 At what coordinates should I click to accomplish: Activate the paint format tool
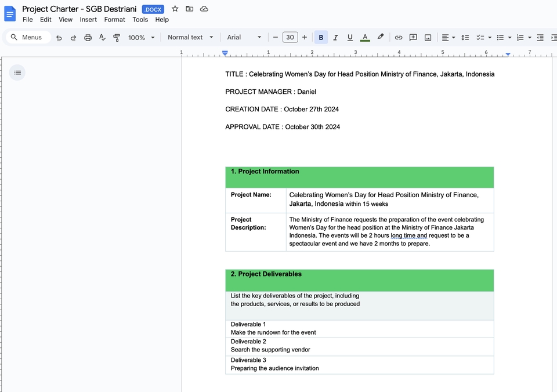click(117, 38)
